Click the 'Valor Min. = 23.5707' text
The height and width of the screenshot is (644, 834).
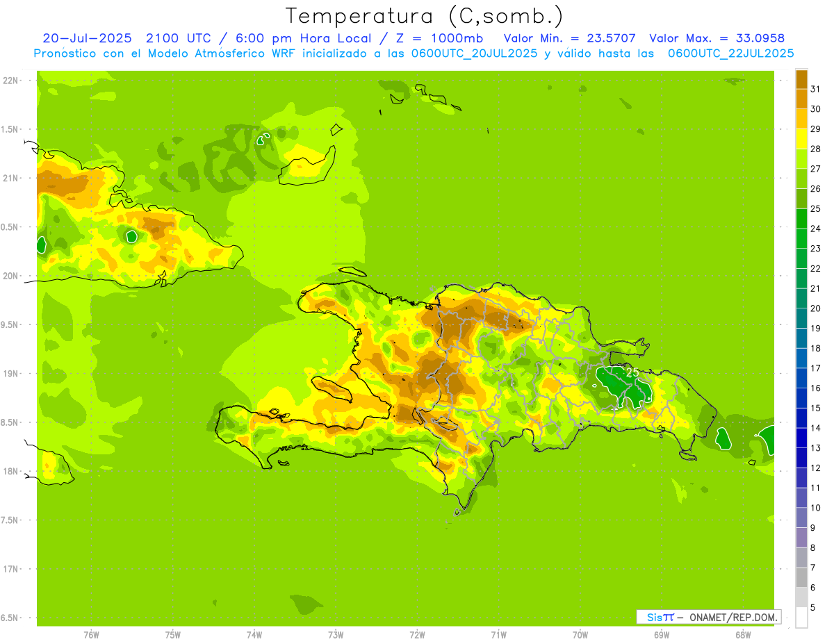(569, 38)
